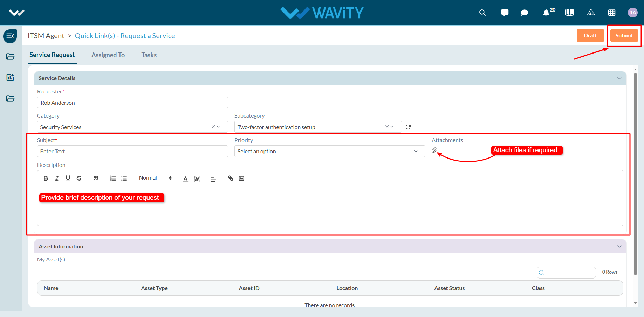Open the square message bubble icon
Screen dimensions: 644x317
click(x=505, y=13)
